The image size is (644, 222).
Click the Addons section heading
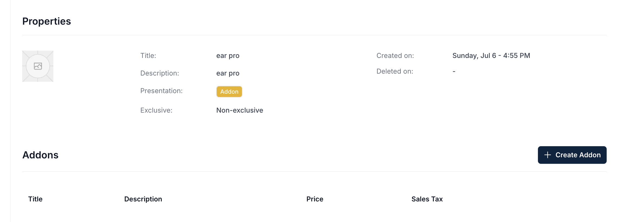(x=40, y=155)
